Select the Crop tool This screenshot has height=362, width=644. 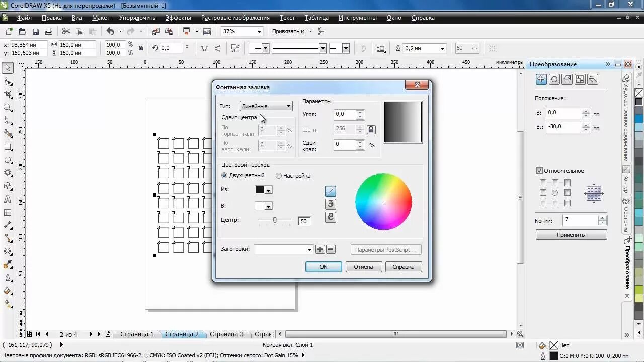[8, 94]
